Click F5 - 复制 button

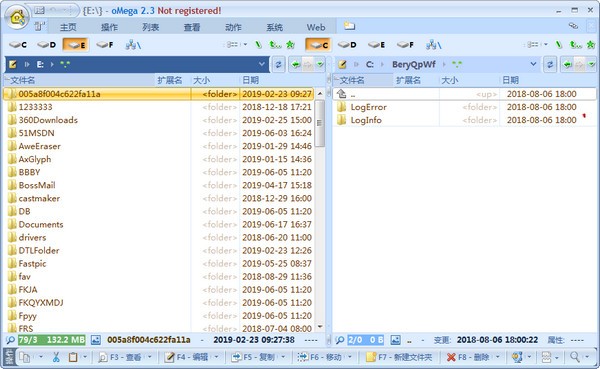254,357
